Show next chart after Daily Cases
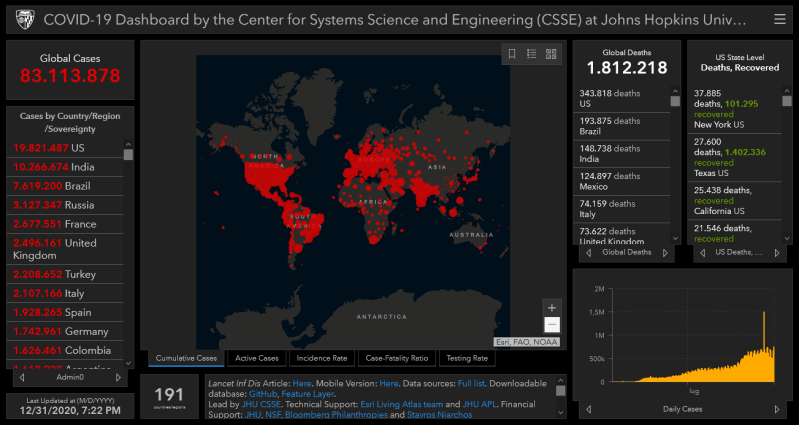 coord(777,409)
